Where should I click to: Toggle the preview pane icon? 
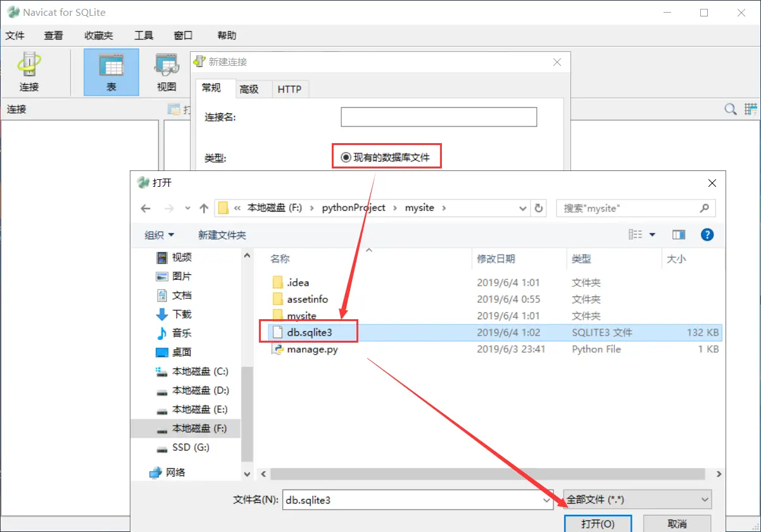tap(679, 235)
